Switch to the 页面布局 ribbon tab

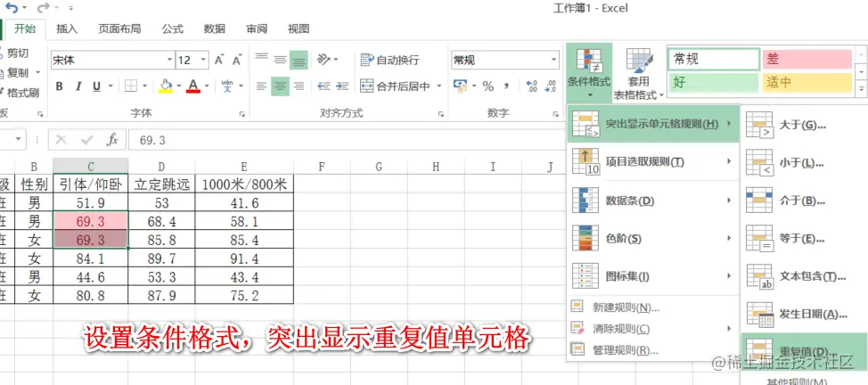tap(119, 29)
